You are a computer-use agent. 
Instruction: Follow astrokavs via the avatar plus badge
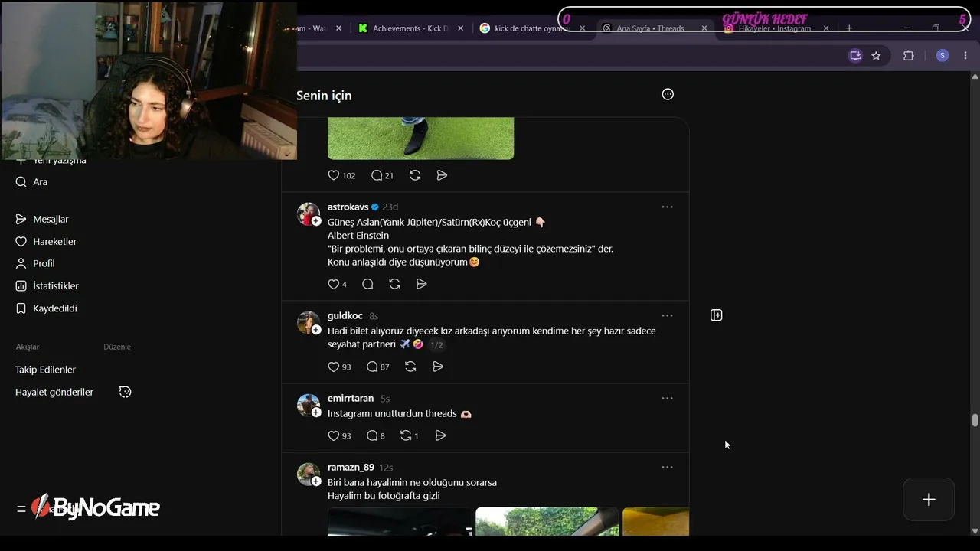coord(316,221)
